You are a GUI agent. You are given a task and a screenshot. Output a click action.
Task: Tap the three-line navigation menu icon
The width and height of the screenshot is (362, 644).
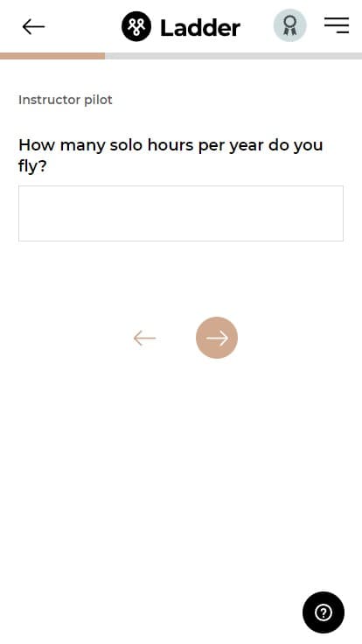click(x=337, y=25)
